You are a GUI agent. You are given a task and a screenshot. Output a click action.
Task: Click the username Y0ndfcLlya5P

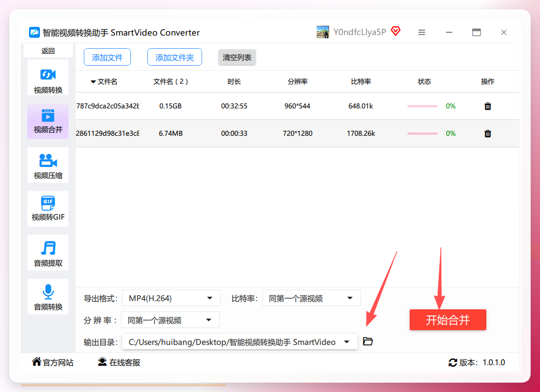point(359,32)
